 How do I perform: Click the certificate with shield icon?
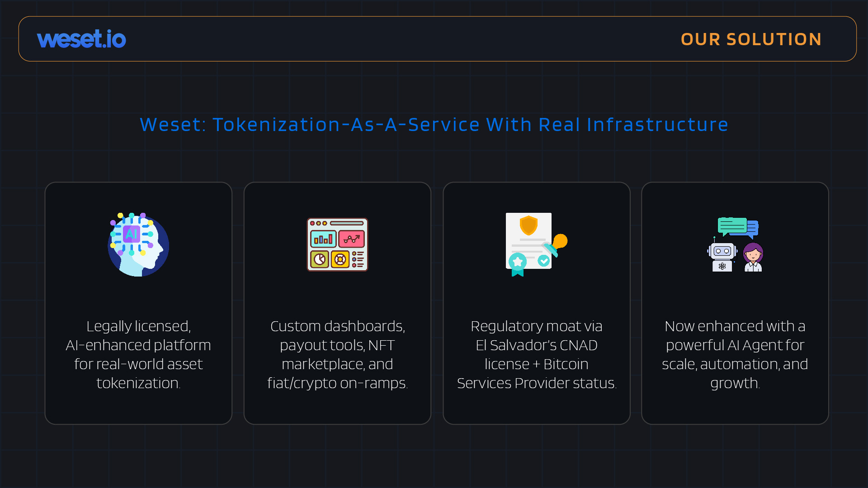pyautogui.click(x=536, y=244)
